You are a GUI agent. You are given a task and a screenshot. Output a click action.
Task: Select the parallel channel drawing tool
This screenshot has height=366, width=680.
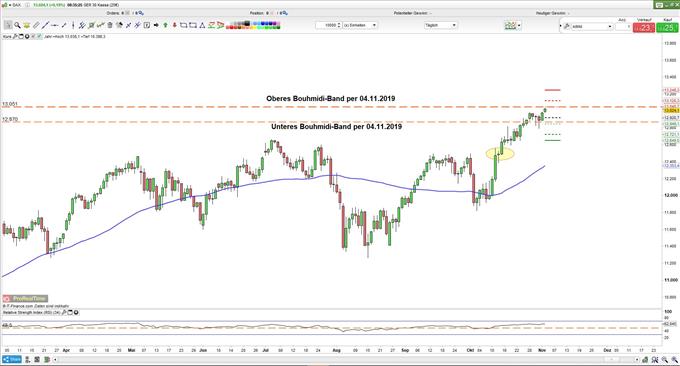tap(82, 25)
